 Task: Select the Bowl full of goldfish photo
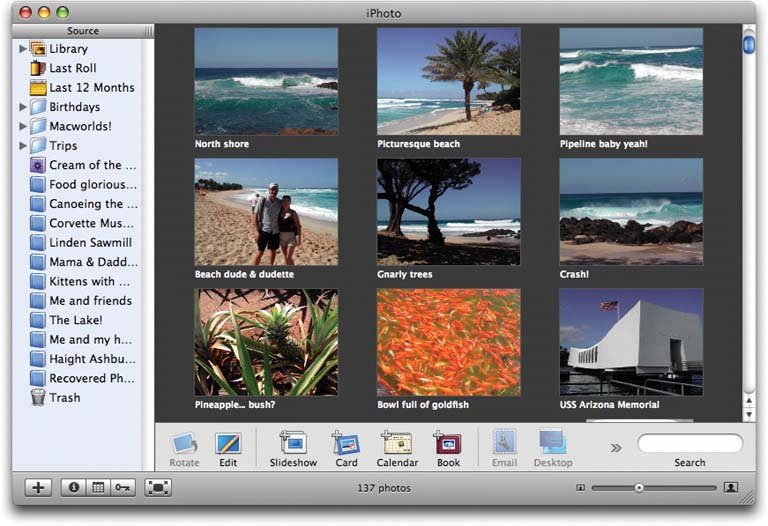[x=448, y=342]
